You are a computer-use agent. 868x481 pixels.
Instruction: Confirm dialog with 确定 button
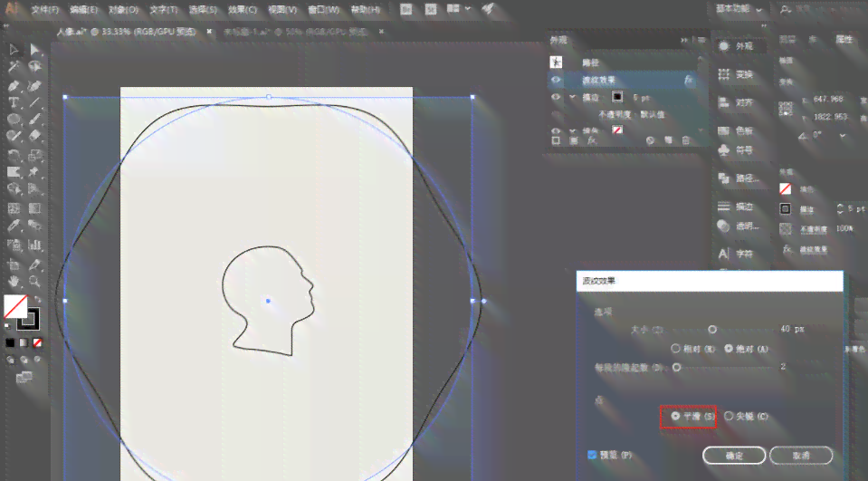pos(734,456)
